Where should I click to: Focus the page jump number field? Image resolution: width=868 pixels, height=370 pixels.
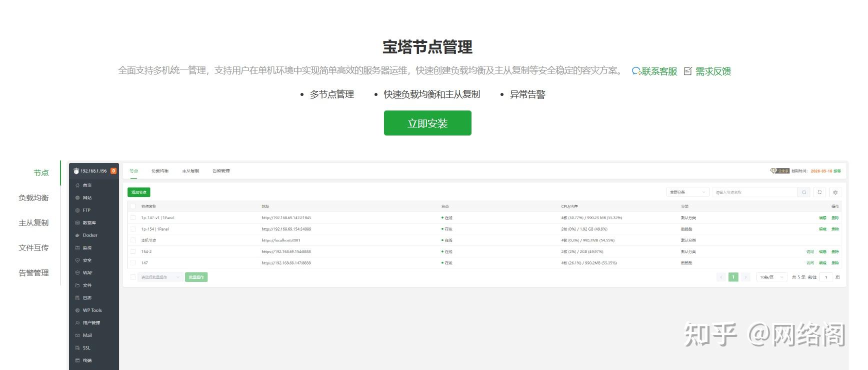click(x=826, y=277)
